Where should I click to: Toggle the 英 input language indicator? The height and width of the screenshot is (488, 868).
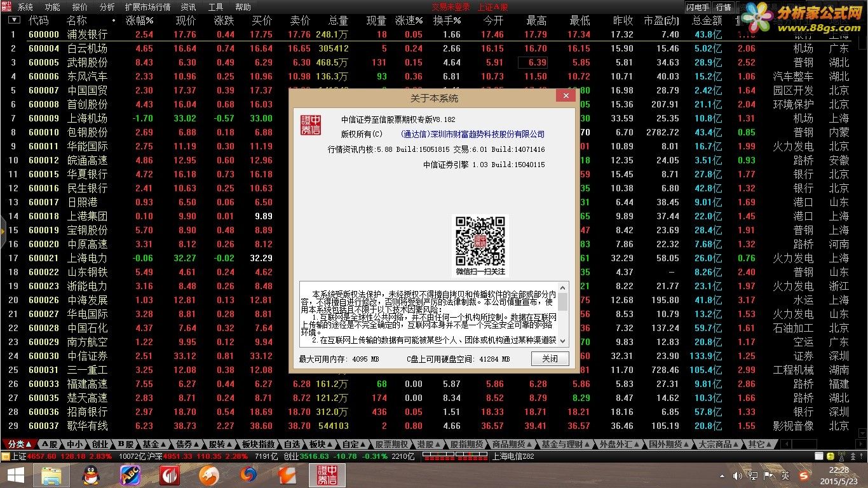coord(786,475)
